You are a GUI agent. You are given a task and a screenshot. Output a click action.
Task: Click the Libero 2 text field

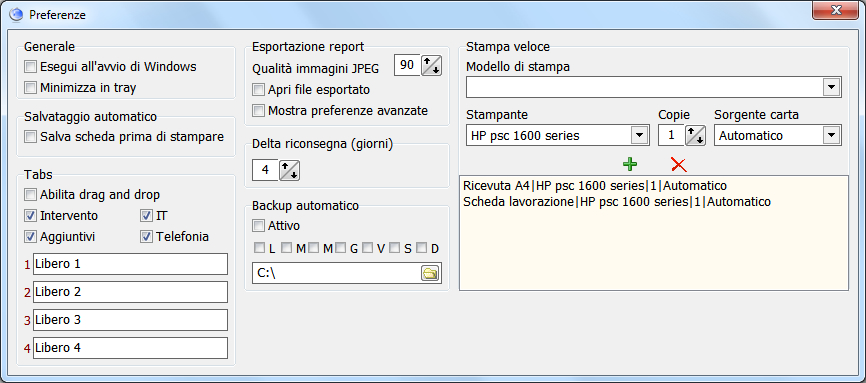[x=130, y=292]
